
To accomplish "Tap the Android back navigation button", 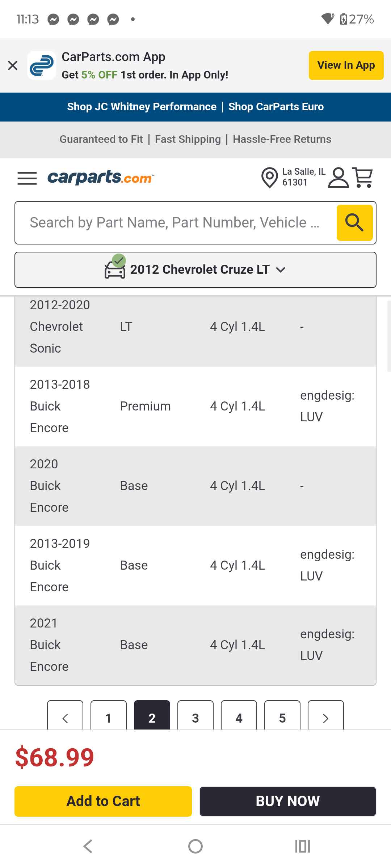I will (x=88, y=846).
